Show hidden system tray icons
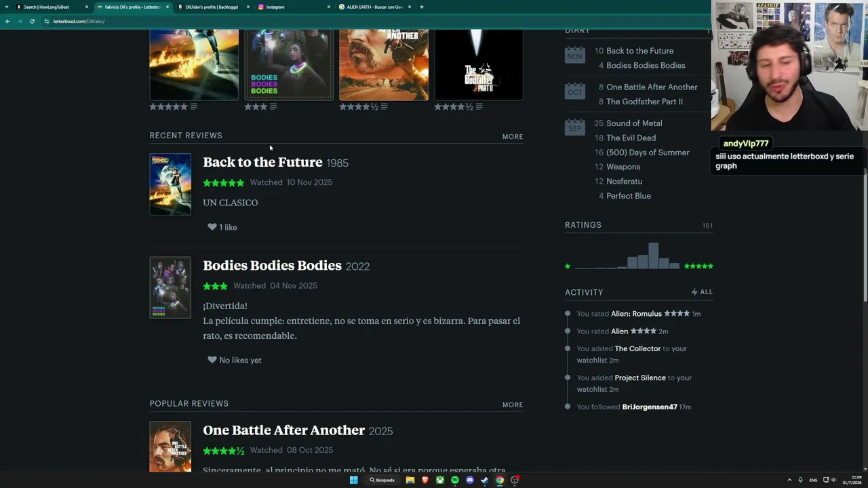Viewport: 868px width, 488px height. [x=789, y=480]
